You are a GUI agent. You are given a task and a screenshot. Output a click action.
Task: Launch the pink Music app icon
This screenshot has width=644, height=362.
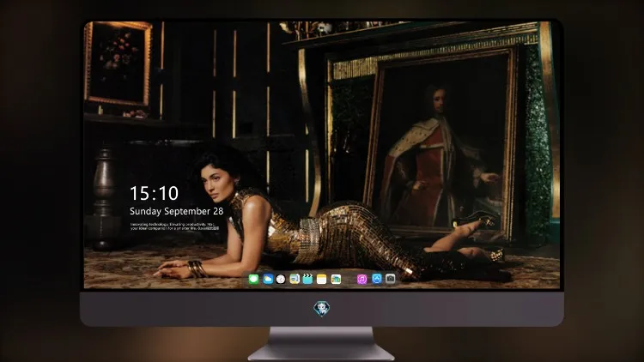[361, 279]
